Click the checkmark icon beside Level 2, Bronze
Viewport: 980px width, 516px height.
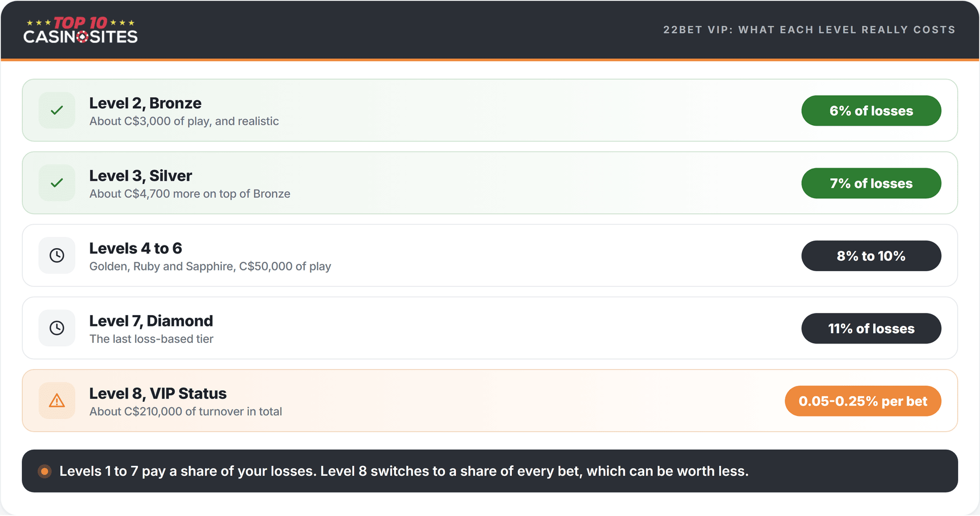pyautogui.click(x=57, y=110)
